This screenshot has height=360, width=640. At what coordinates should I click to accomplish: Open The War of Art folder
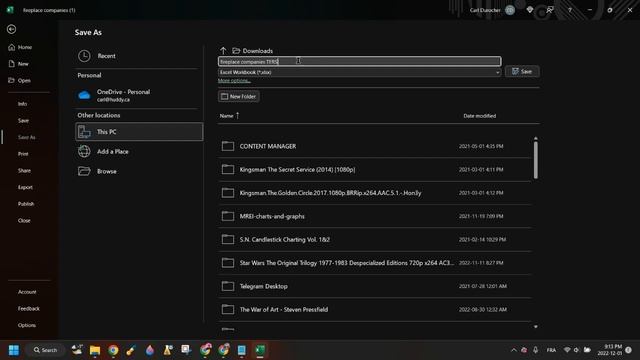pos(375,309)
